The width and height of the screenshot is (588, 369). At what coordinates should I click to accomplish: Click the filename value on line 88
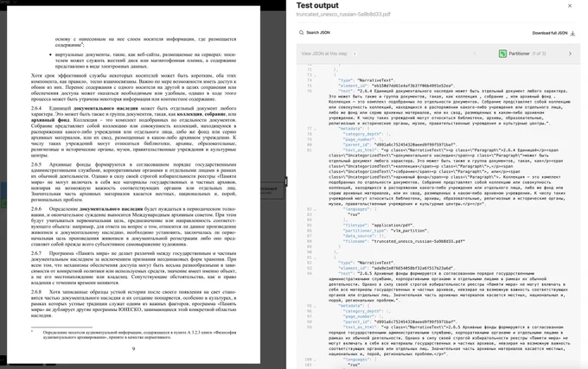point(419,241)
